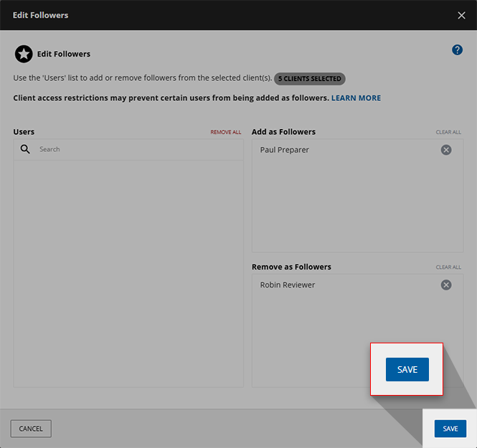Viewport: 477px width, 448px height.
Task: Click inside the empty Users list area
Action: 128,272
